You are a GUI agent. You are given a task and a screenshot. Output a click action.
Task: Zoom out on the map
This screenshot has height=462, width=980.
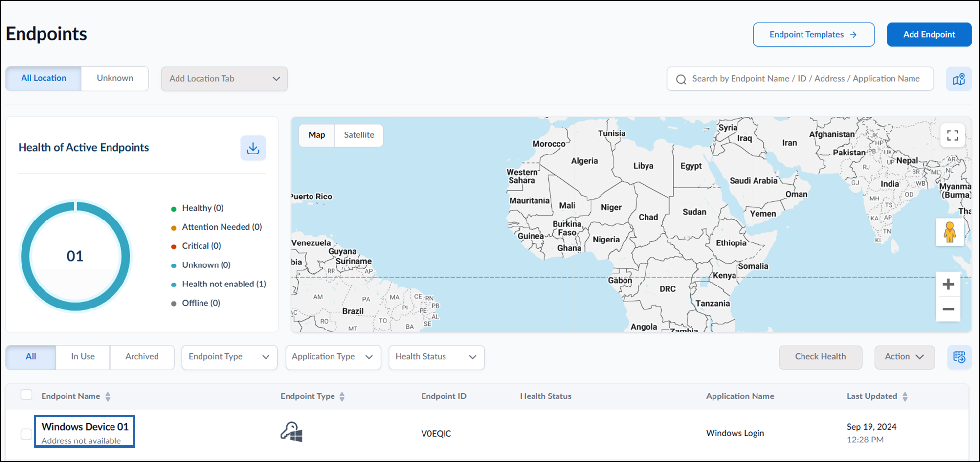(x=948, y=309)
